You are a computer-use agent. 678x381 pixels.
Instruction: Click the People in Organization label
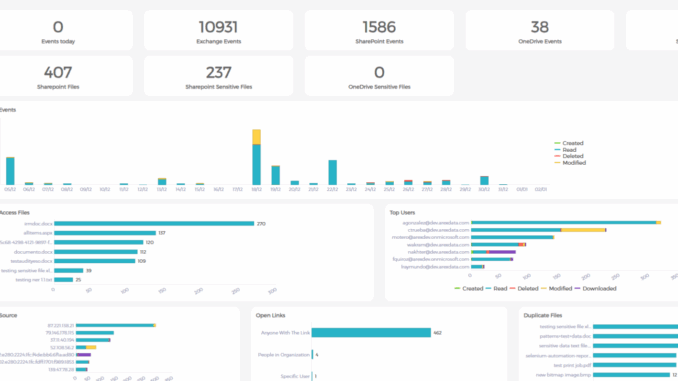tap(284, 355)
